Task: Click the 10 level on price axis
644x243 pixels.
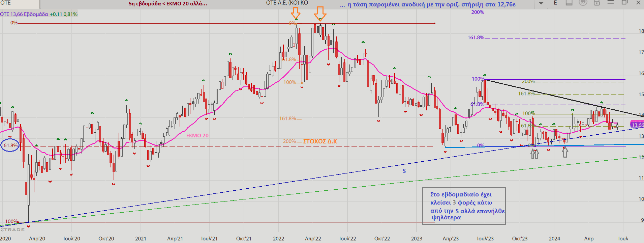Action: point(641,199)
